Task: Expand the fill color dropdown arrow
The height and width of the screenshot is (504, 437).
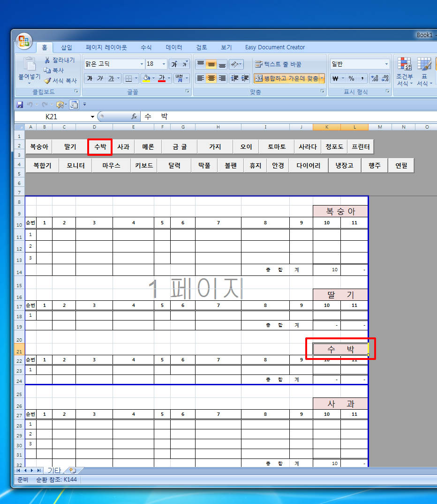Action: point(153,78)
